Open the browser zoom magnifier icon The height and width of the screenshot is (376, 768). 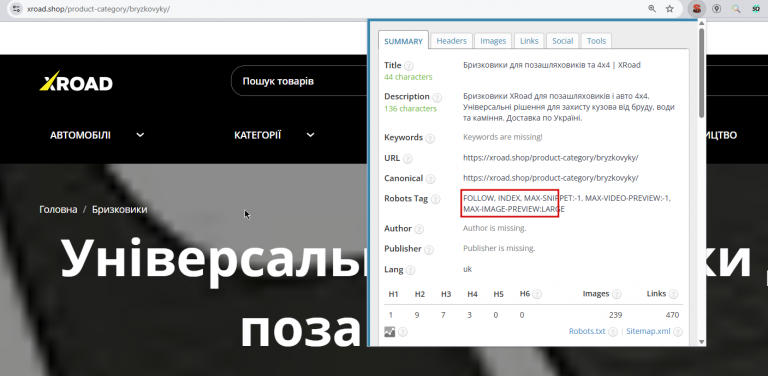(652, 8)
